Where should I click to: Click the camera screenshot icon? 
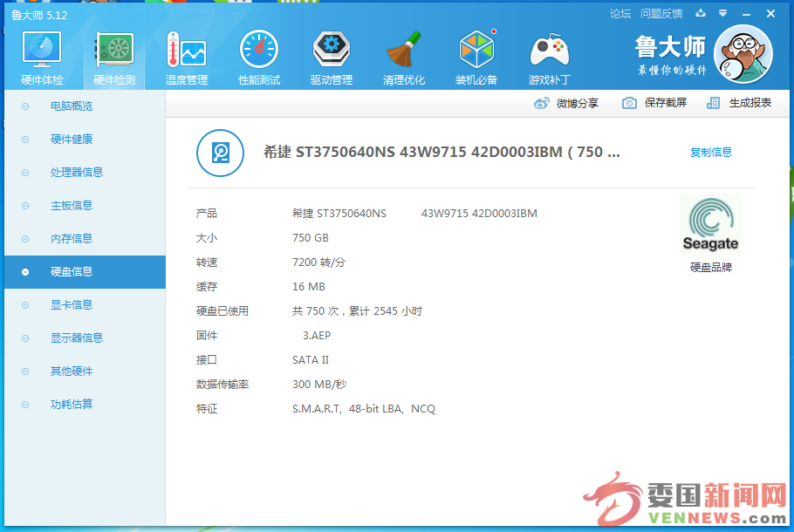(x=629, y=103)
